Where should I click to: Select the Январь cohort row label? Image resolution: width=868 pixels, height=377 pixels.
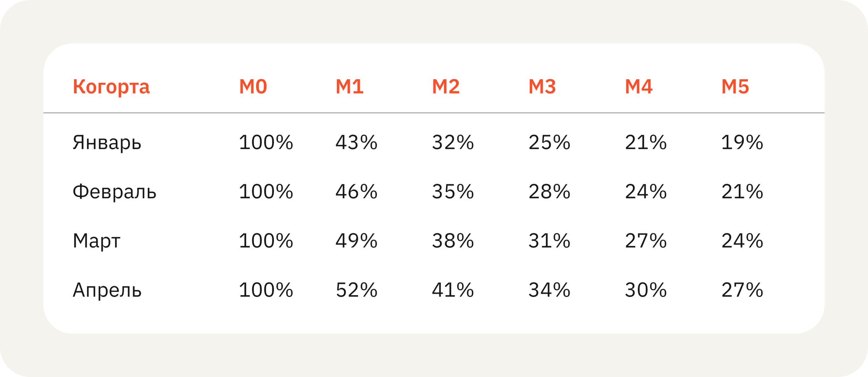point(107,143)
